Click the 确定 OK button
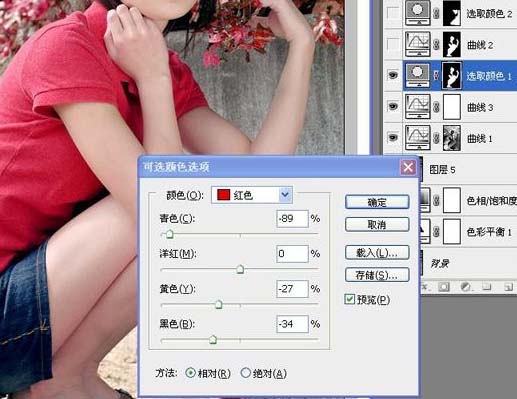The width and height of the screenshot is (517, 399). 377,202
